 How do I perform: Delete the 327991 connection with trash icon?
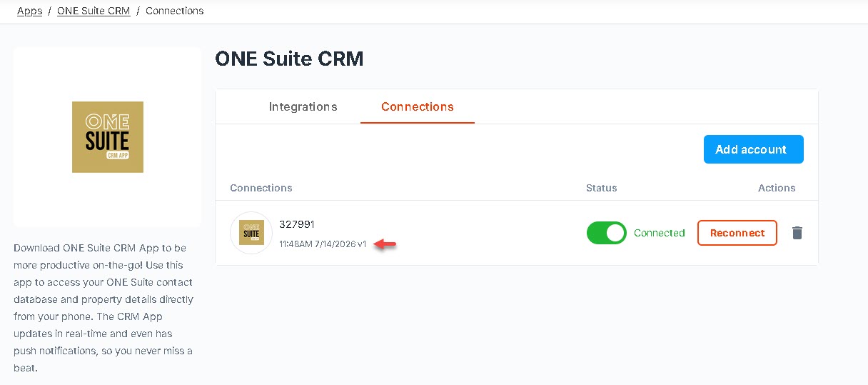797,233
